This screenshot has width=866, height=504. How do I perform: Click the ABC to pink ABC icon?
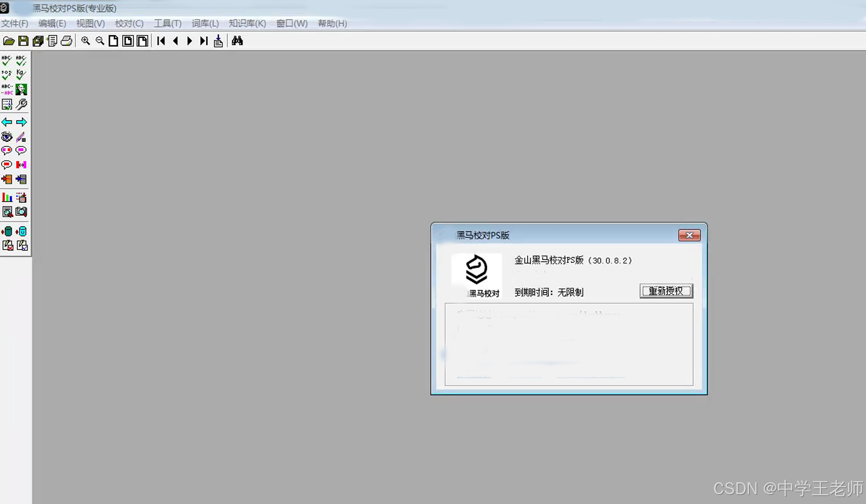[x=6, y=89]
